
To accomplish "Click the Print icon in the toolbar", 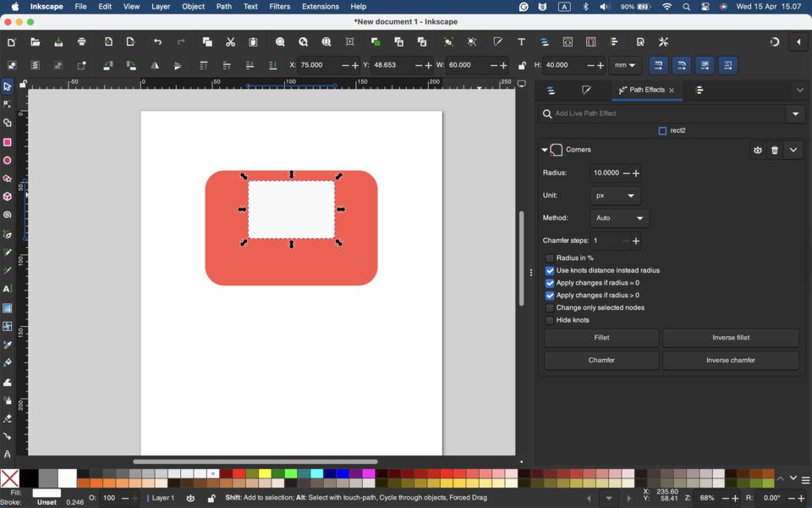I will (x=82, y=42).
